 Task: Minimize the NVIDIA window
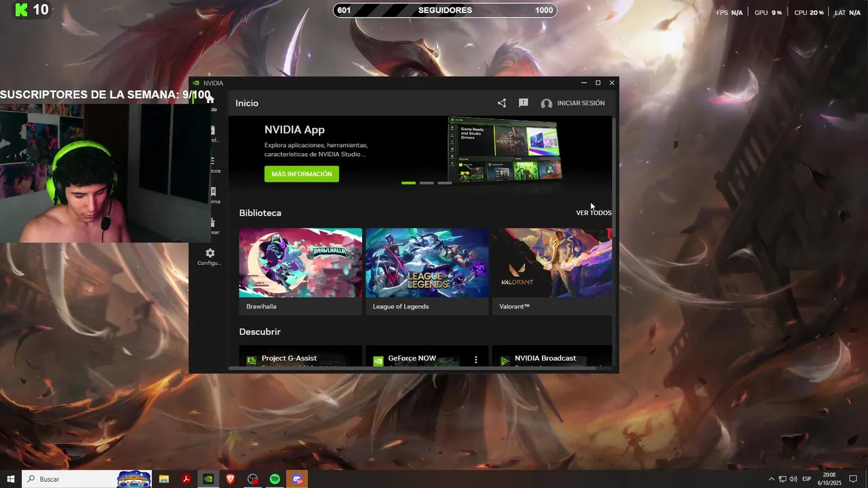point(584,83)
